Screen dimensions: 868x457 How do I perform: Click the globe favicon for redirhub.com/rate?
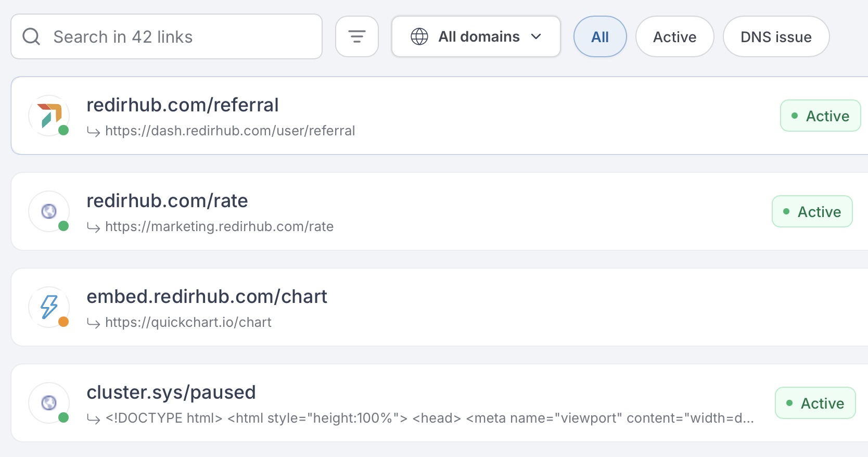49,211
